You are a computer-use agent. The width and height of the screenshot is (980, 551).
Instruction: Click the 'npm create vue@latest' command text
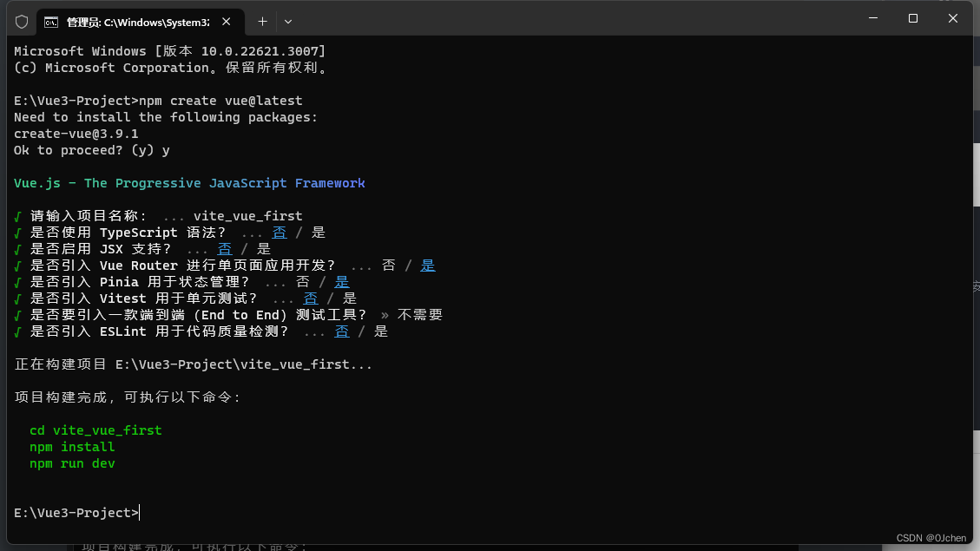(x=220, y=101)
